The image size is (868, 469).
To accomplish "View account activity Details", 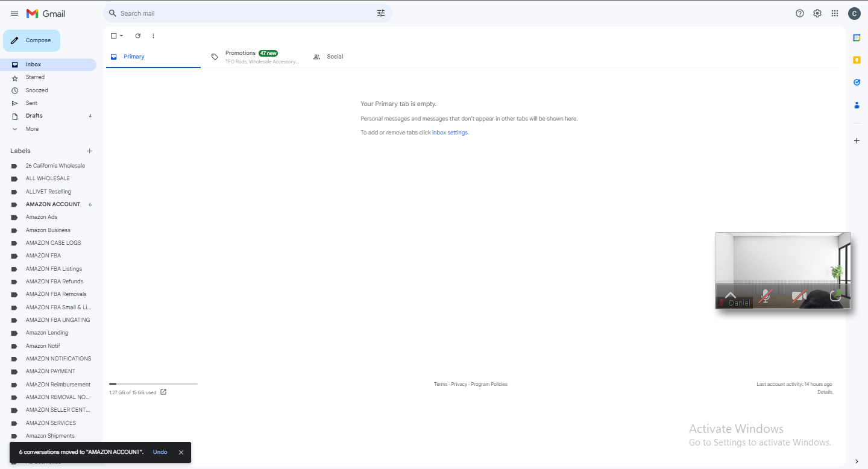I will point(825,392).
